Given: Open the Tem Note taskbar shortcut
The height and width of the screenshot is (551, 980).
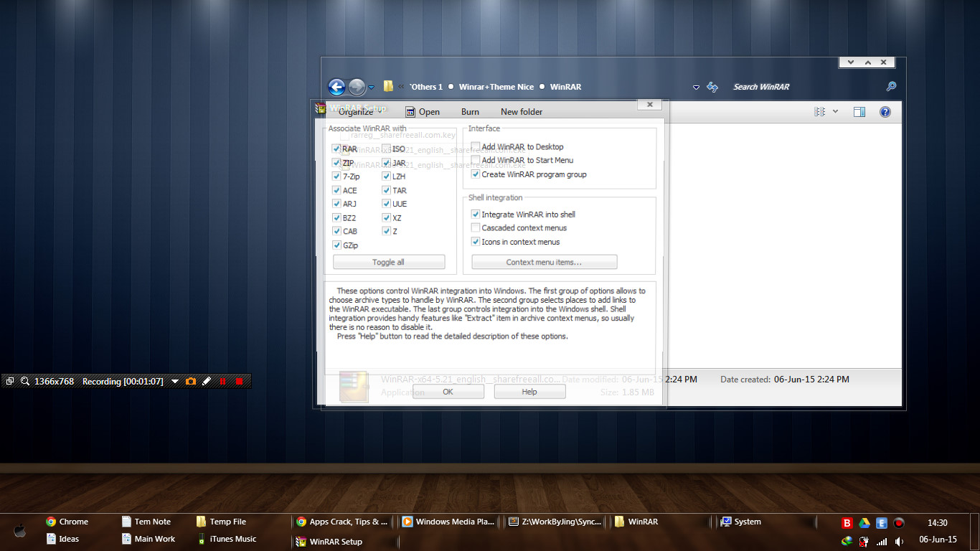Looking at the screenshot, I should click(x=146, y=522).
